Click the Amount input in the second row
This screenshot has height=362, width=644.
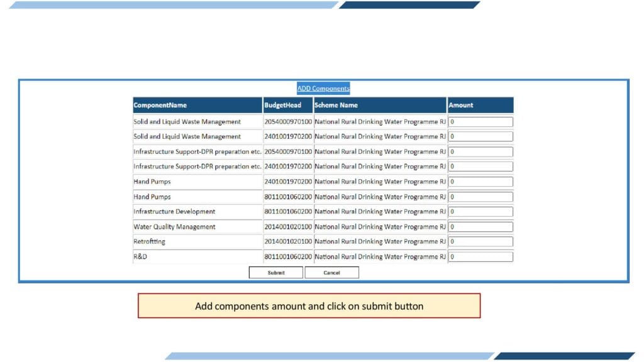click(480, 136)
